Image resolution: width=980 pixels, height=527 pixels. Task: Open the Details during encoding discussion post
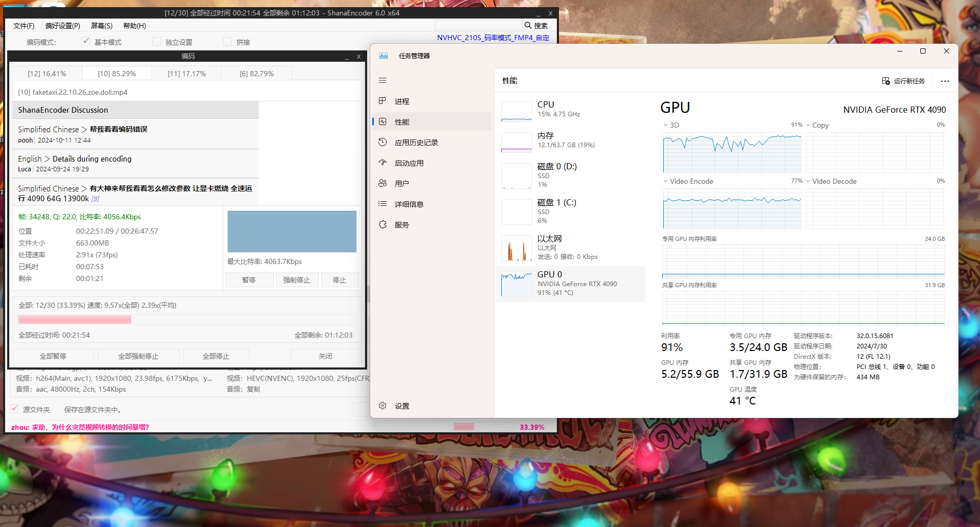tap(92, 159)
